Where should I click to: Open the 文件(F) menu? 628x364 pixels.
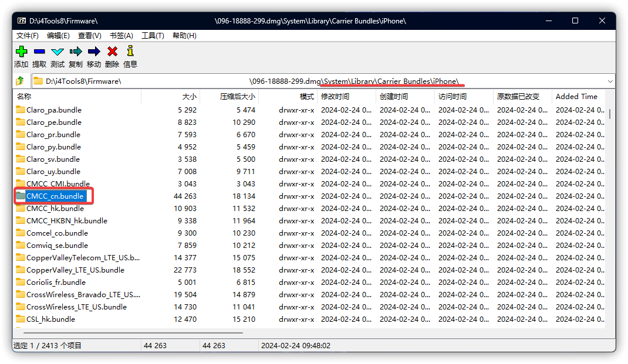(27, 36)
